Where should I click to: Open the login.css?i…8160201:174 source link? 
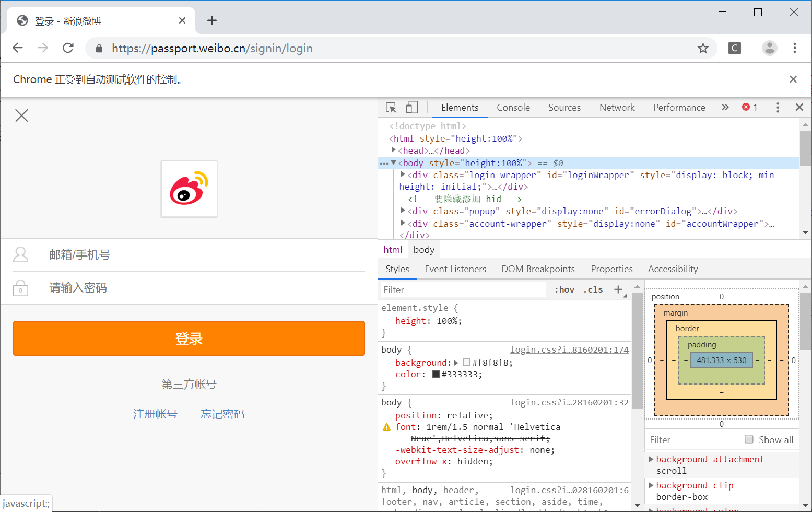[x=569, y=350]
